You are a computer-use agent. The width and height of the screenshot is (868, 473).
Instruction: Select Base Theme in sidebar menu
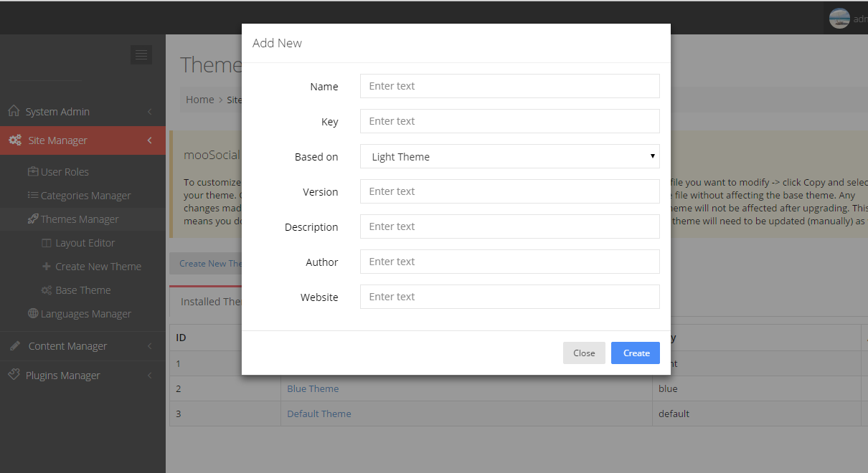82,290
